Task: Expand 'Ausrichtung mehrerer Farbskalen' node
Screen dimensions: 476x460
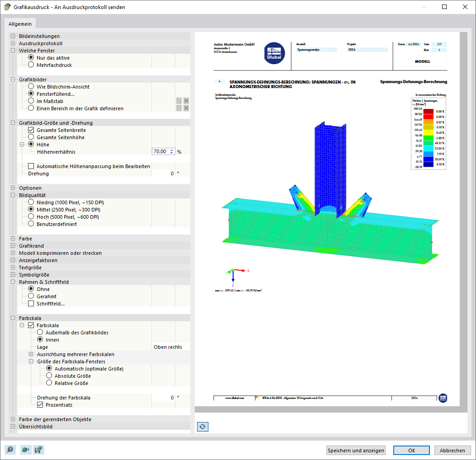Action: pos(31,354)
